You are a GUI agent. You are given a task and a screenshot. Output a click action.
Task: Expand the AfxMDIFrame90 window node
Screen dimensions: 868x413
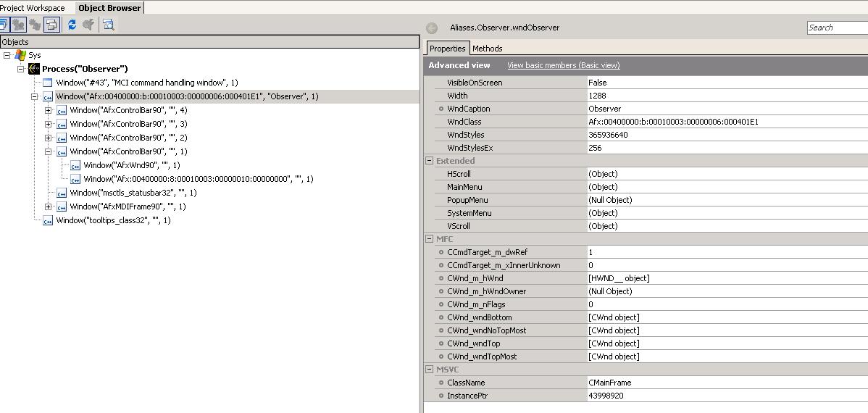click(x=49, y=206)
